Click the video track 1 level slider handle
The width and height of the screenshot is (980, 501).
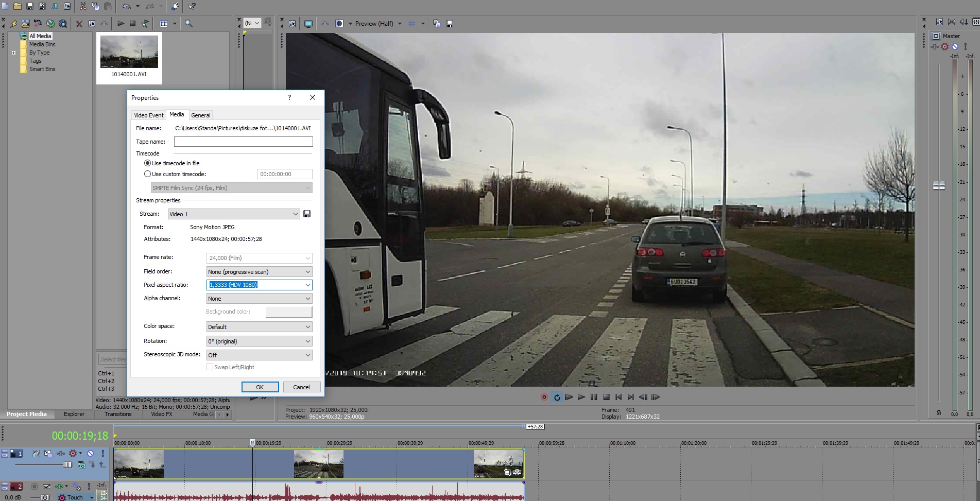point(67,464)
